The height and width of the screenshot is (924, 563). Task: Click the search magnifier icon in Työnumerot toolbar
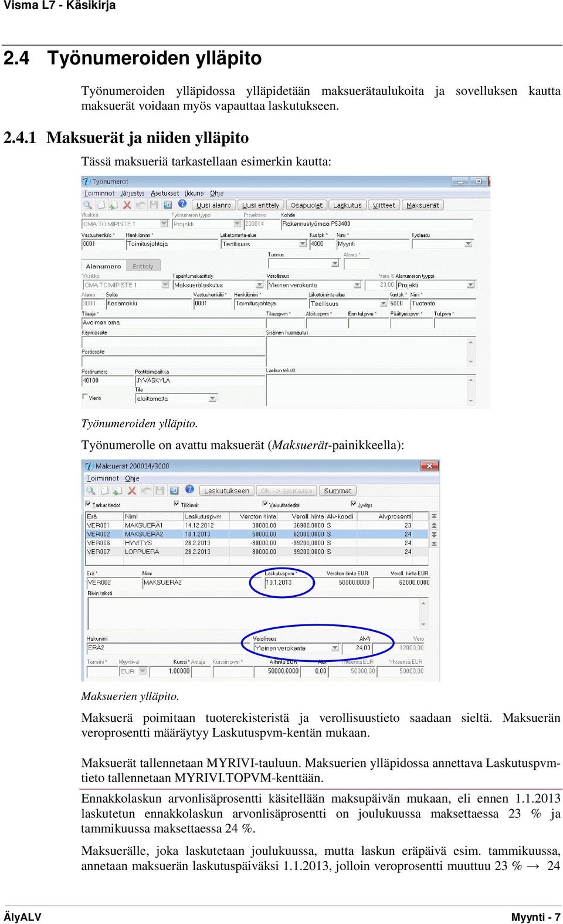tap(87, 205)
